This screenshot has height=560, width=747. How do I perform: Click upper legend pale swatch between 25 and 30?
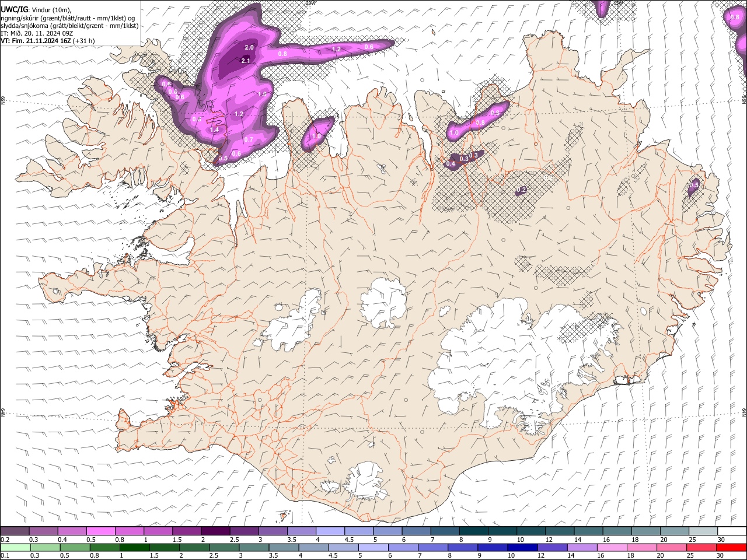tap(703, 531)
